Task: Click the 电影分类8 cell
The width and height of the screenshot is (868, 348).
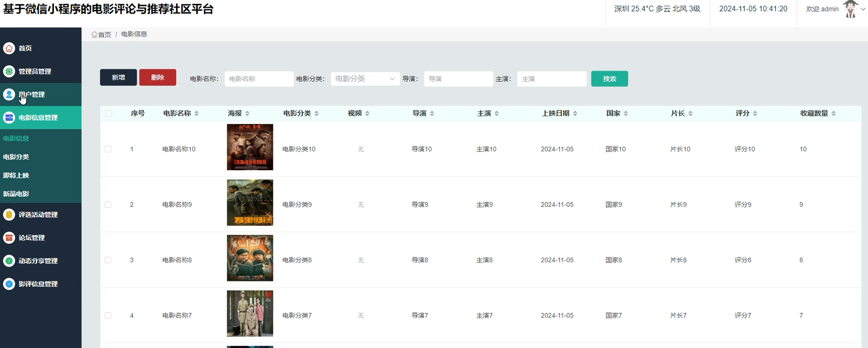Action: pyautogui.click(x=297, y=260)
